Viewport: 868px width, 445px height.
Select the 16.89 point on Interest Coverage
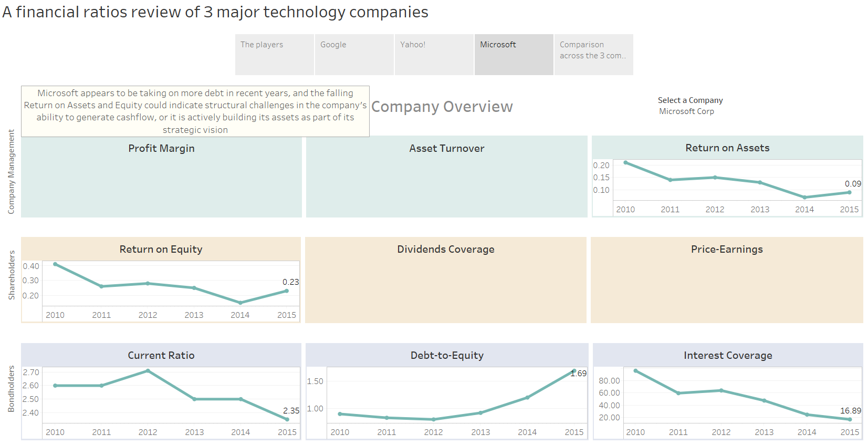850,419
